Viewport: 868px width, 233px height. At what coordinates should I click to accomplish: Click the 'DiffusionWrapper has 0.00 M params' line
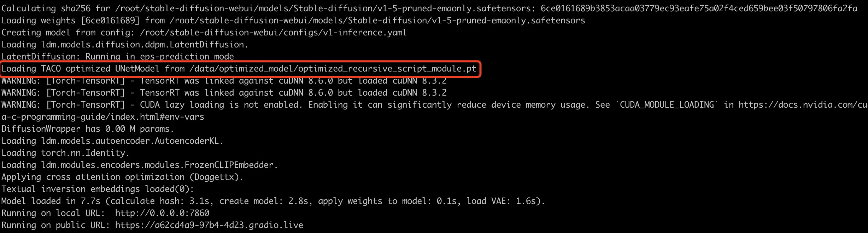pos(88,129)
